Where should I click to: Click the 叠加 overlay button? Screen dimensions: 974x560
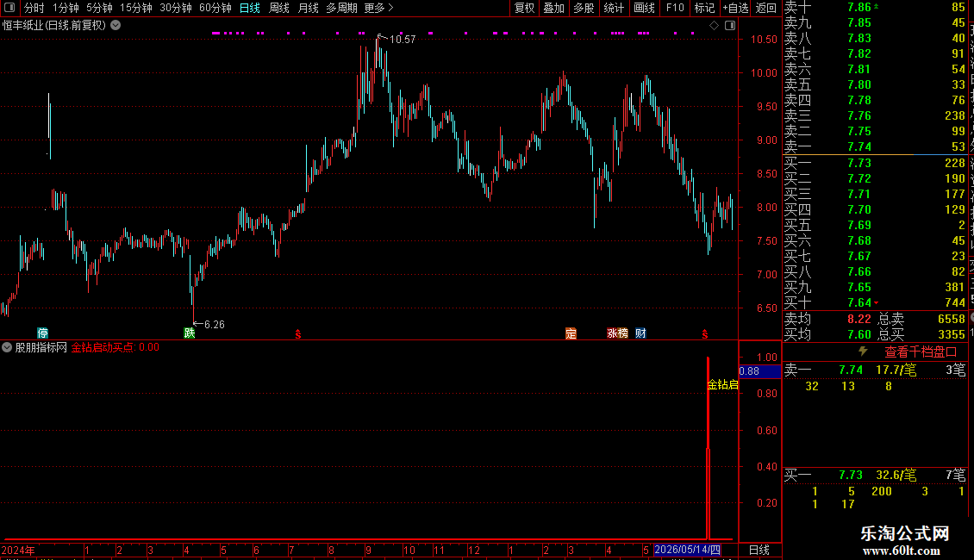[554, 8]
